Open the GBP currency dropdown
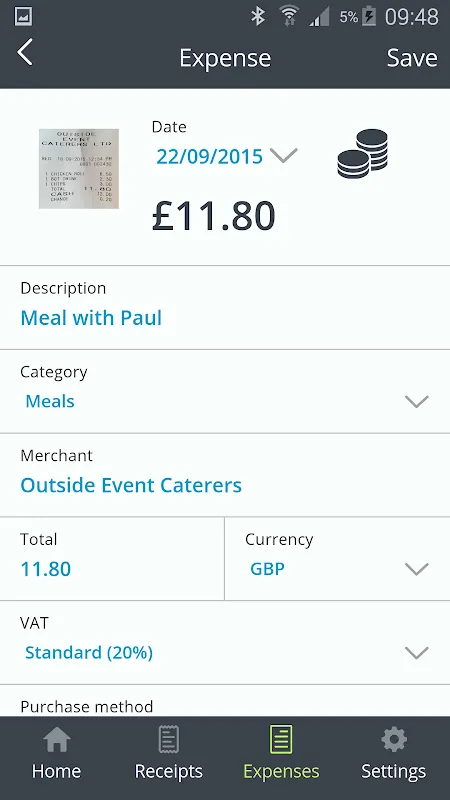This screenshot has width=450, height=800. (338, 559)
